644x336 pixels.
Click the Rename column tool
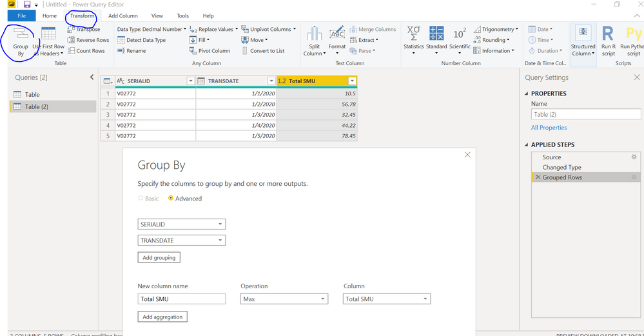(x=132, y=50)
